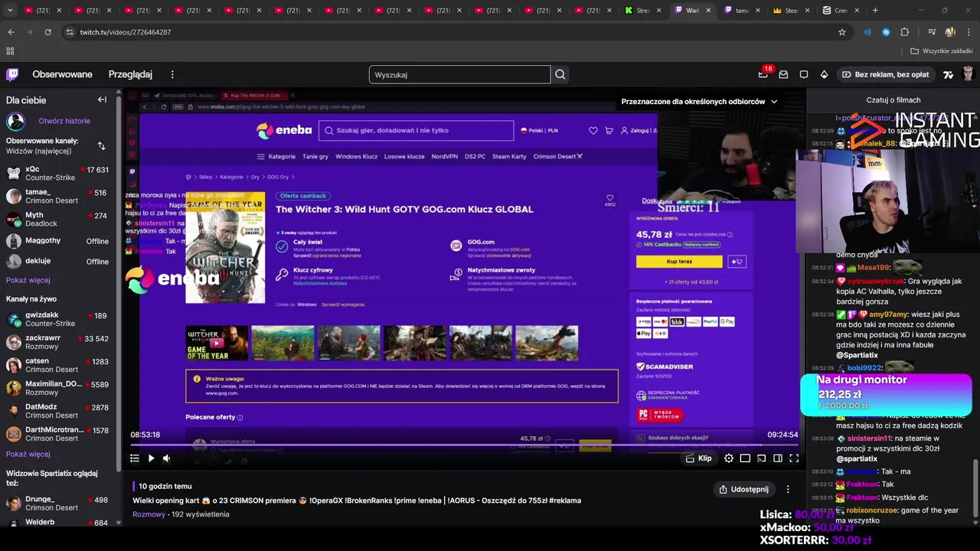The image size is (980, 551).
Task: Switch to the Stre browser tab
Action: coord(642,10)
